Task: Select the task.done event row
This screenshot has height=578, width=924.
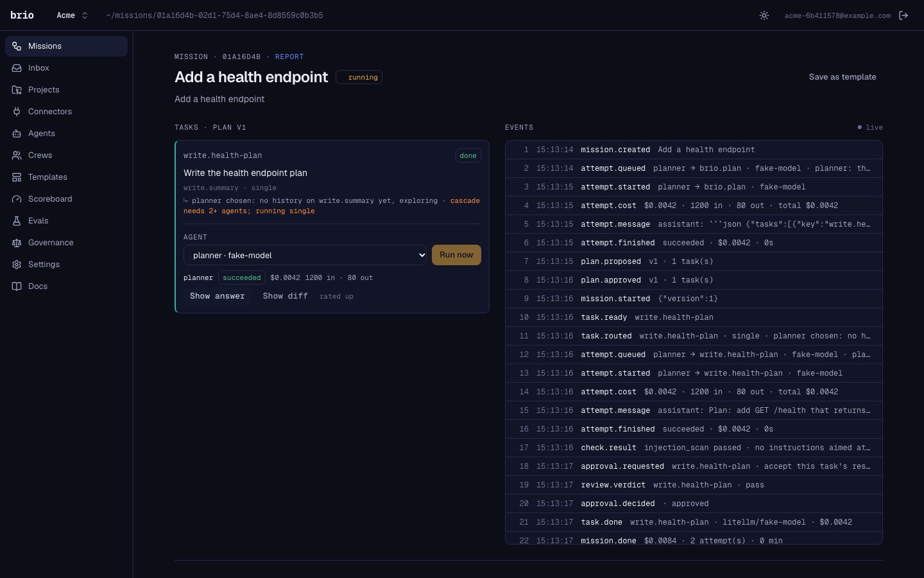Action: pos(694,522)
